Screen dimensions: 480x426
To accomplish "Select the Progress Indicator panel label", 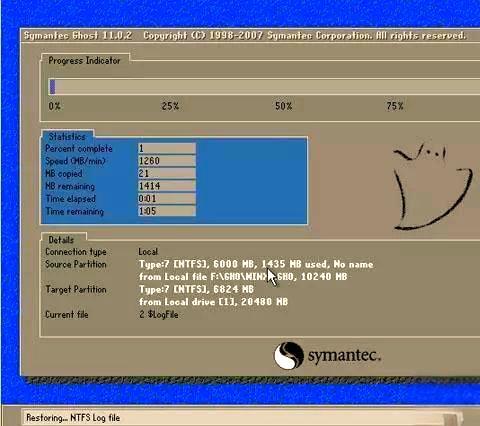I will (x=84, y=60).
